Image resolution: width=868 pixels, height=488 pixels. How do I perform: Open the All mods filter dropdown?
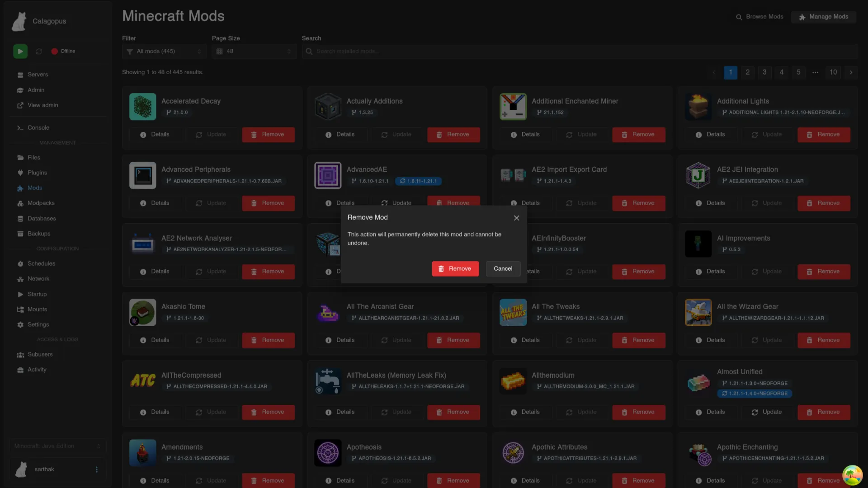tap(164, 52)
